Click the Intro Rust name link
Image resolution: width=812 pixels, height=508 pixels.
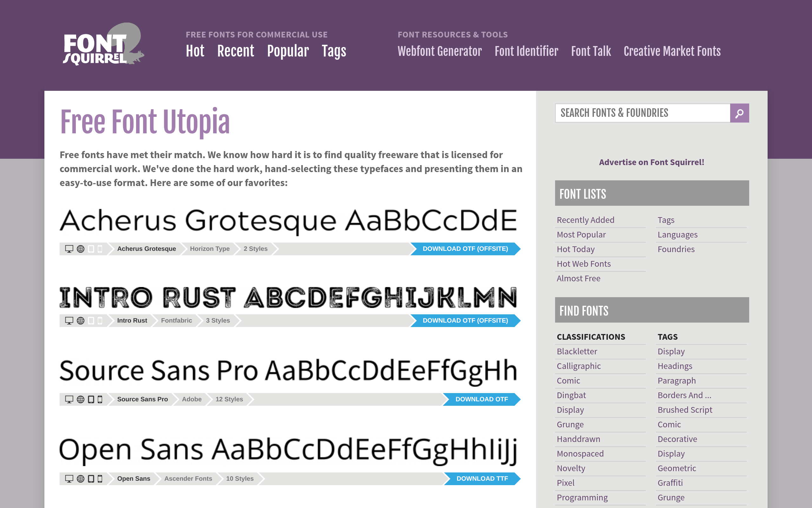coord(132,321)
